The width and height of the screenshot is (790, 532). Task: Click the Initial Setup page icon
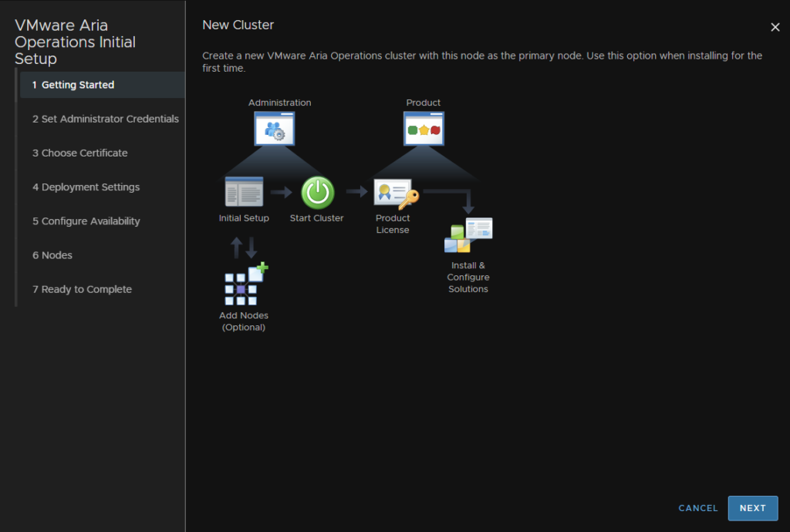[x=244, y=192]
